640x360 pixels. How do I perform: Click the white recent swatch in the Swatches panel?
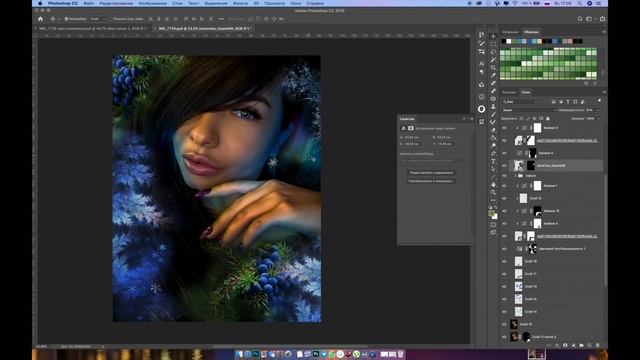[x=509, y=41]
